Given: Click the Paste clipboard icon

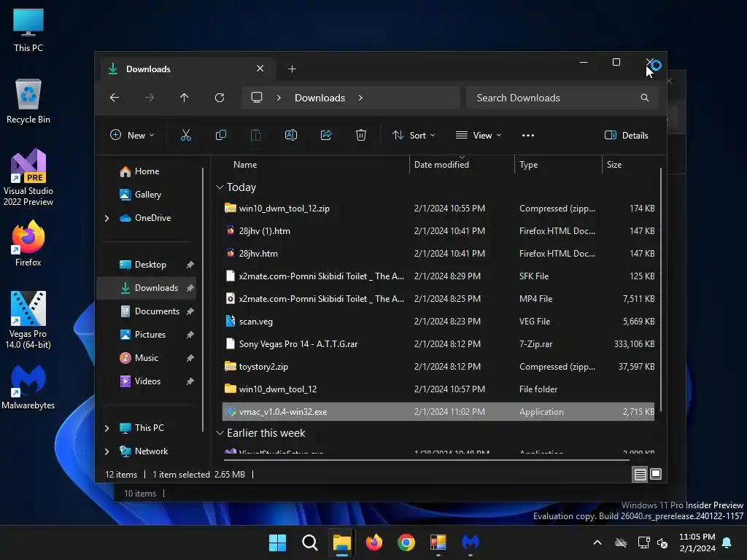Looking at the screenshot, I should coord(256,135).
